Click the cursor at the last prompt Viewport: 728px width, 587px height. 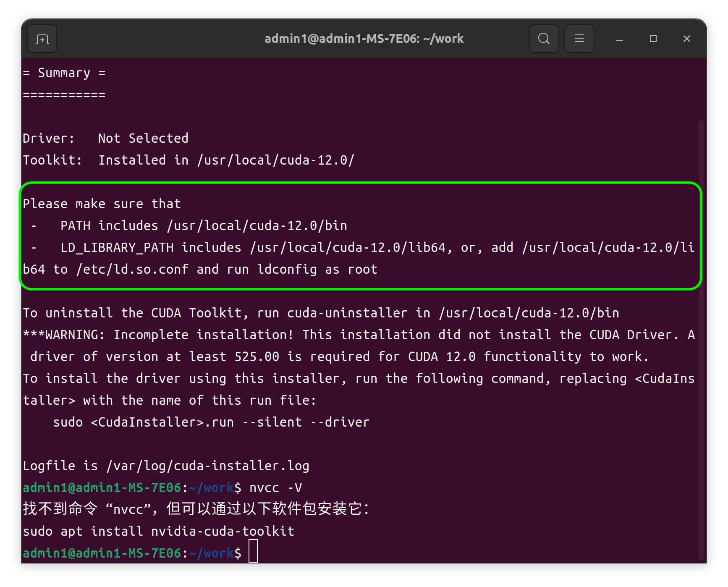[x=253, y=551]
